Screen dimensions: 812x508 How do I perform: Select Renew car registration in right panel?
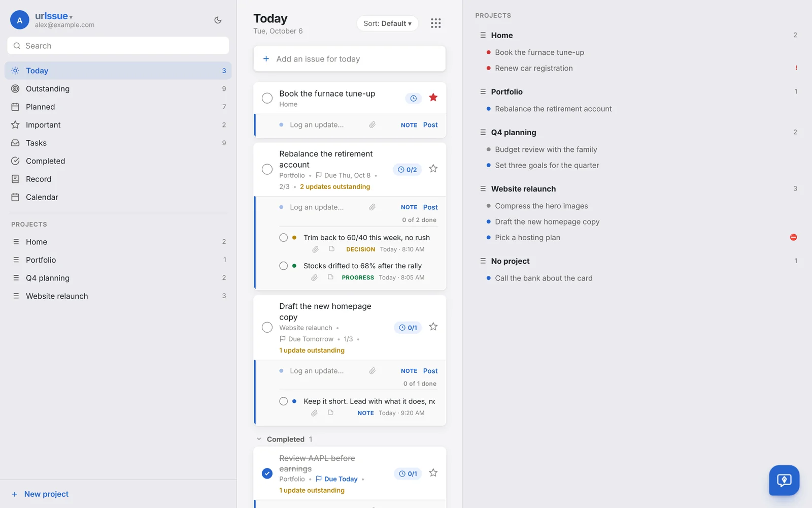click(533, 68)
